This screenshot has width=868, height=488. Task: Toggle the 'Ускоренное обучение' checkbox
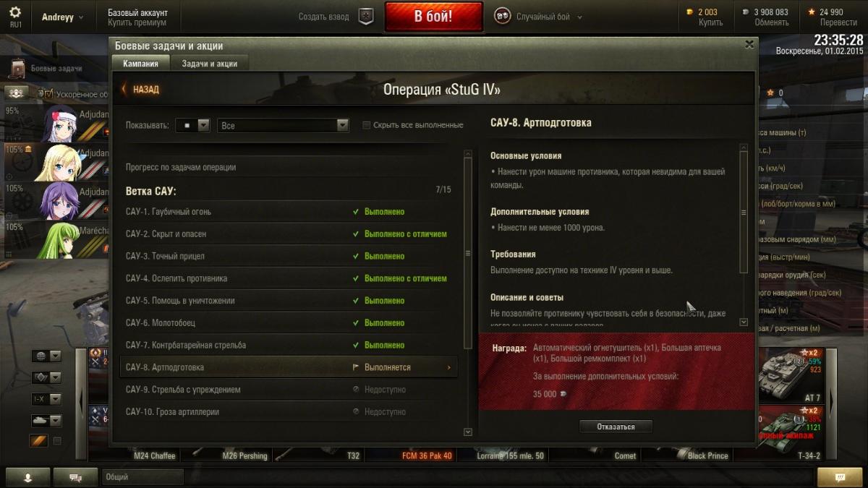49,94
